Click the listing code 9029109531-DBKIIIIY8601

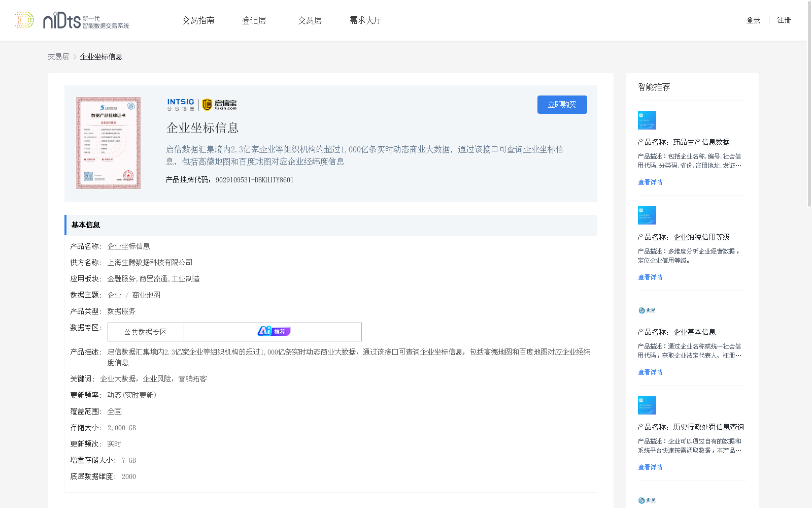click(x=255, y=180)
